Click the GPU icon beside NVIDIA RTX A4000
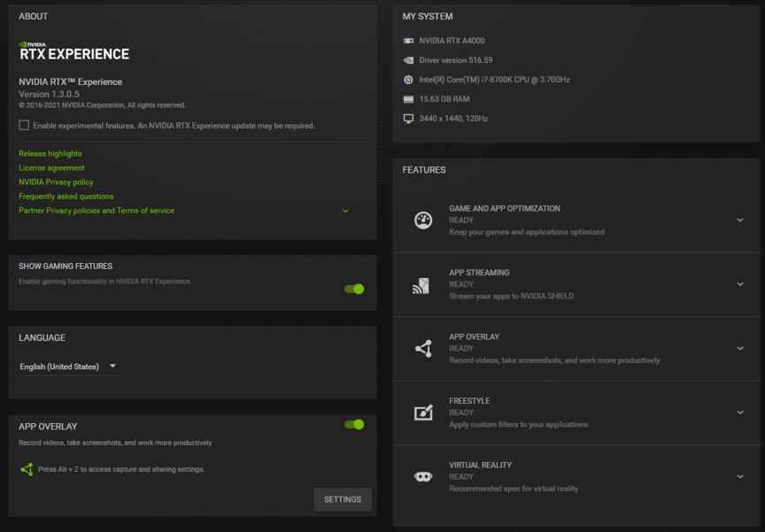Image resolution: width=765 pixels, height=532 pixels. tap(407, 40)
